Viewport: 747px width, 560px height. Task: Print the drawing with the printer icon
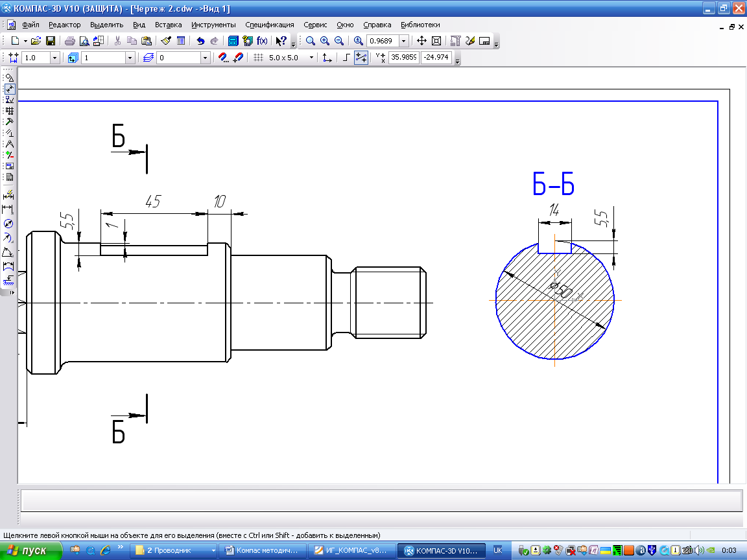coord(70,41)
